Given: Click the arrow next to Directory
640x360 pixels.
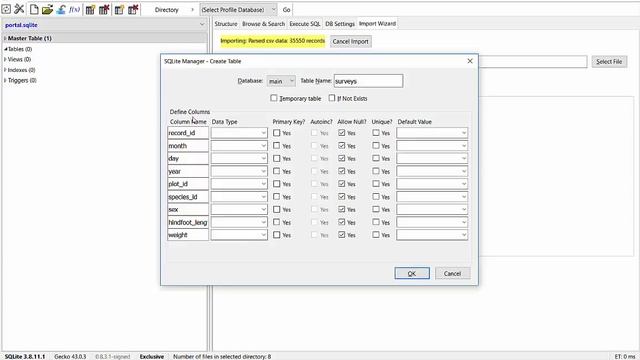Looking at the screenshot, I should point(192,9).
